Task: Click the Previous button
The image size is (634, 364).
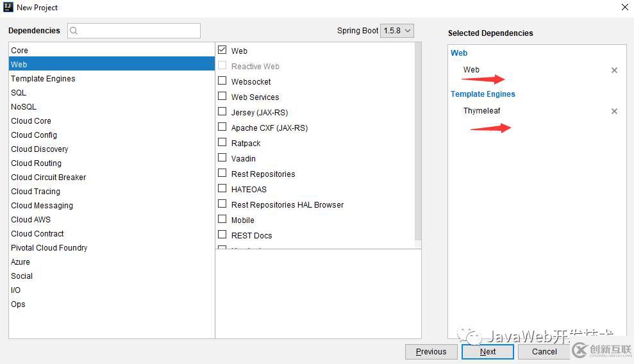Action: pyautogui.click(x=431, y=351)
